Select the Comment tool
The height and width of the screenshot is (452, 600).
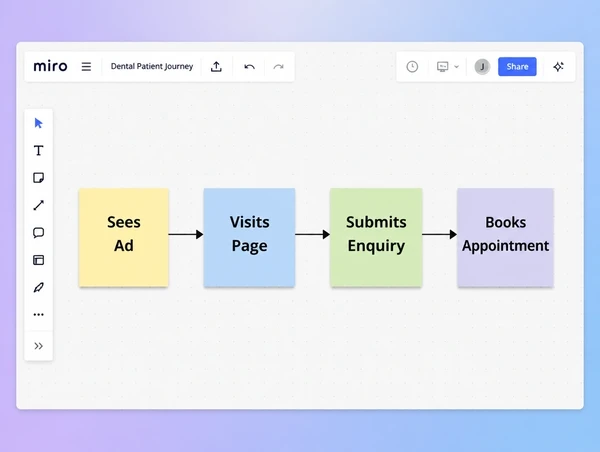39,233
